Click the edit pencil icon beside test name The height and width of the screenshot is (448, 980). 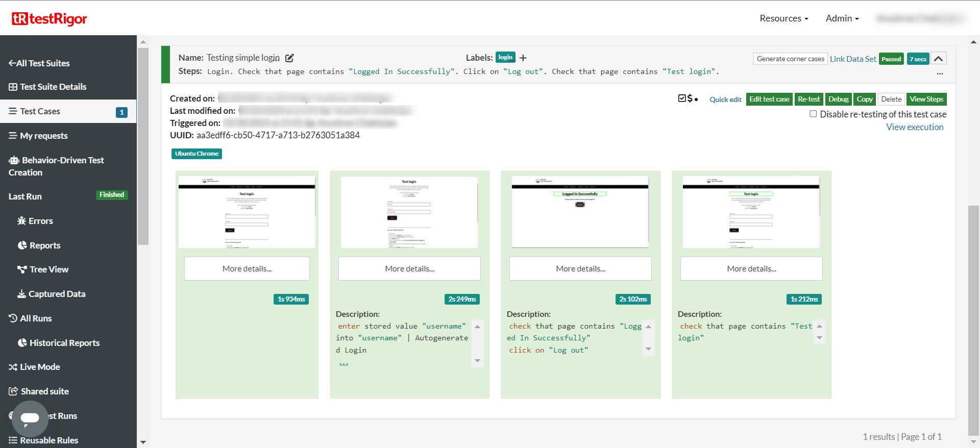coord(289,58)
